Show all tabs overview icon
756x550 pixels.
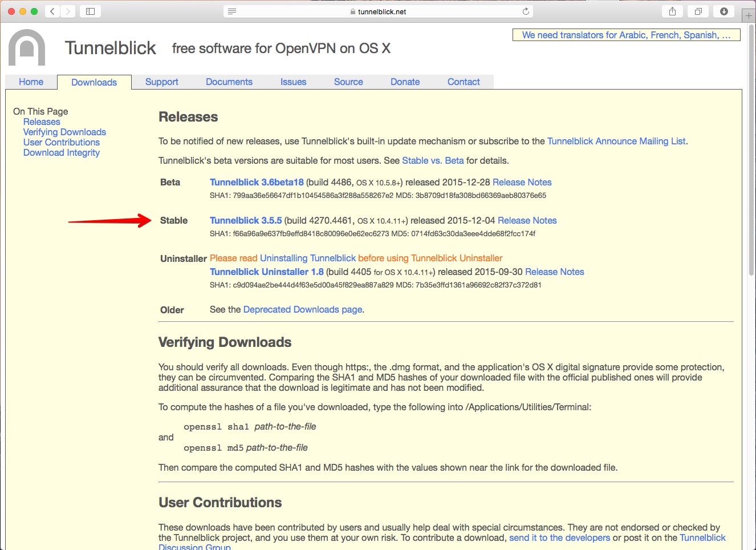pos(698,11)
